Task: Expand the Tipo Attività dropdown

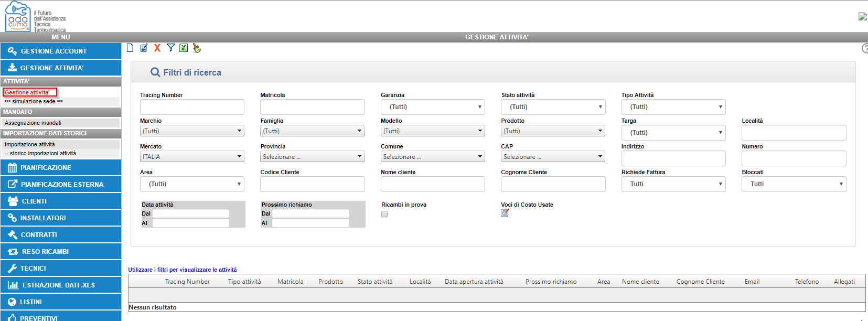Action: point(673,107)
